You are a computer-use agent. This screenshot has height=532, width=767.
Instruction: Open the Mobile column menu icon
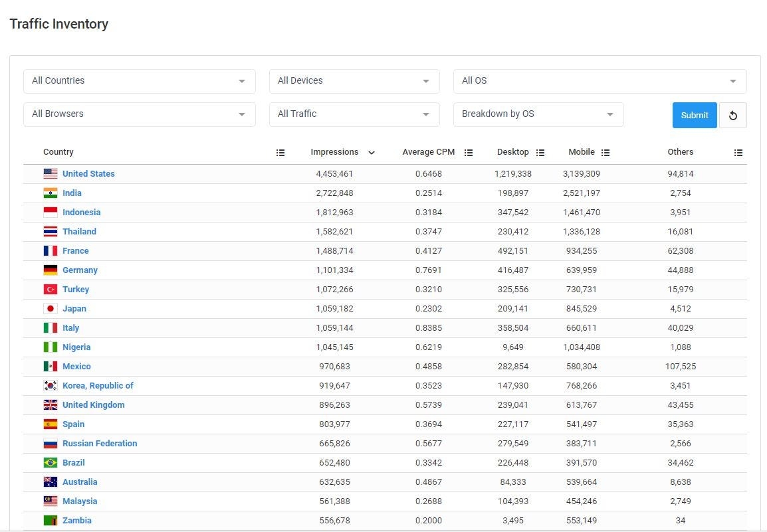(605, 153)
